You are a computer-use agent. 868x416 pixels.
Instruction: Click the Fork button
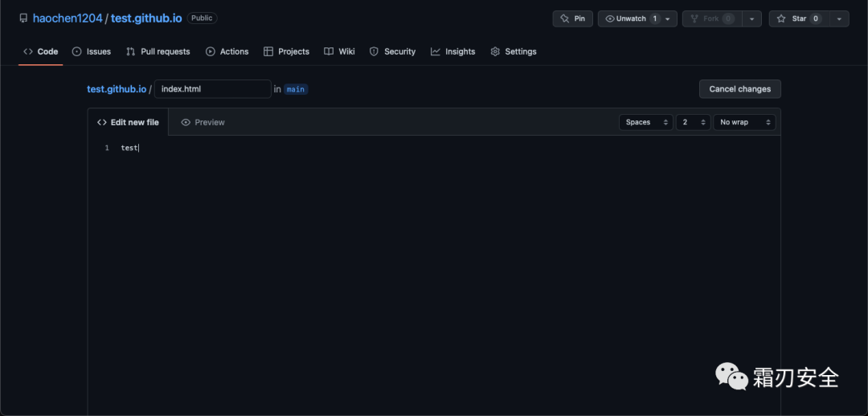(x=712, y=18)
